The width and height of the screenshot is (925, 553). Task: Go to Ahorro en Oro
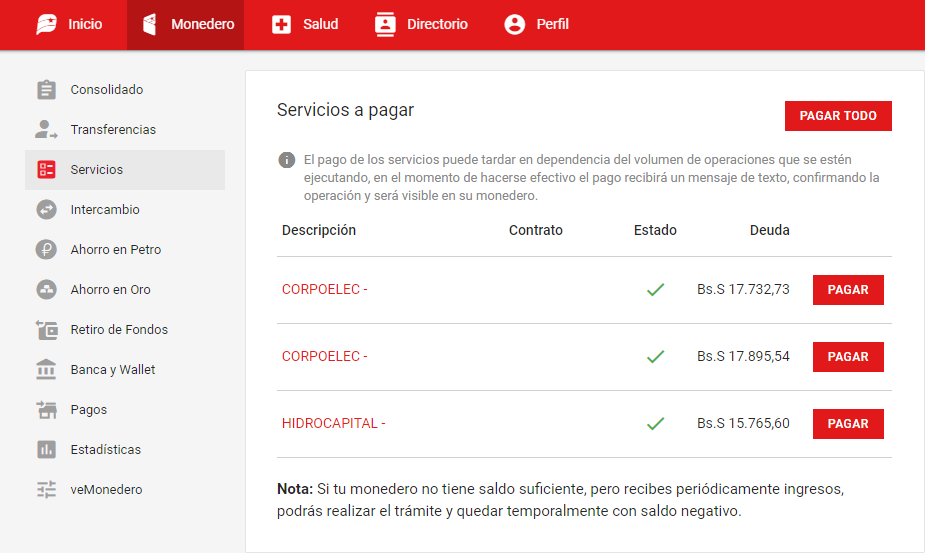(125, 289)
